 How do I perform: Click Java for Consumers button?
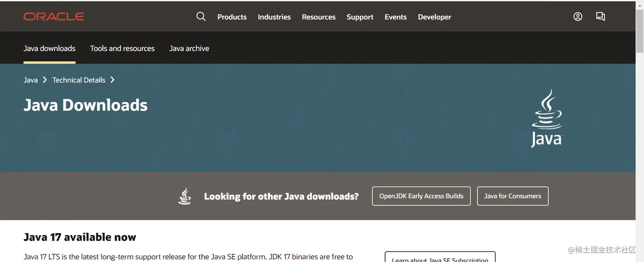[513, 196]
